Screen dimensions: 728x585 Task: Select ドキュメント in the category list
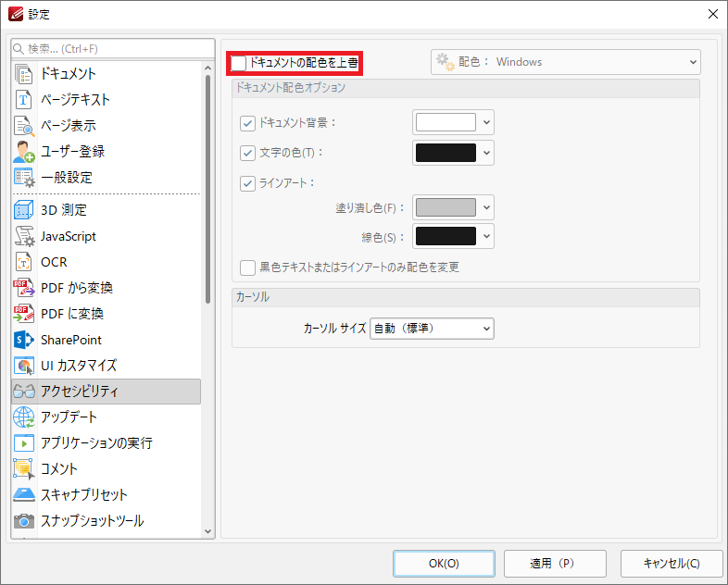(69, 74)
